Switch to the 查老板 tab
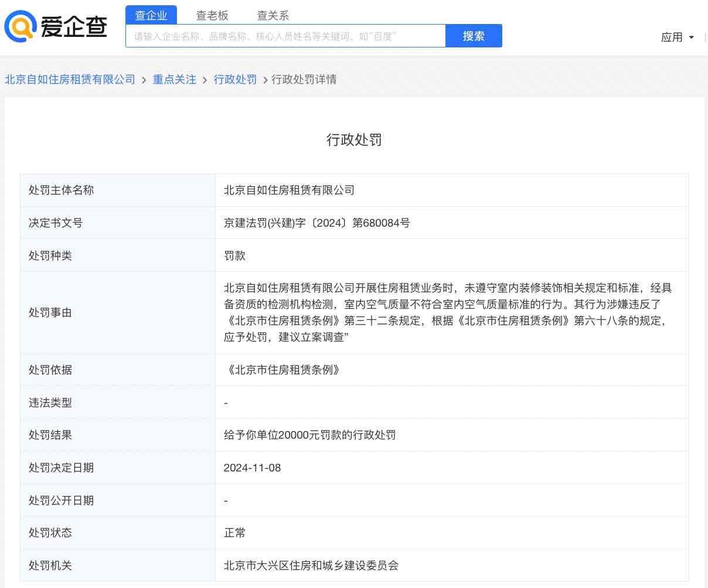The image size is (708, 588). (212, 15)
